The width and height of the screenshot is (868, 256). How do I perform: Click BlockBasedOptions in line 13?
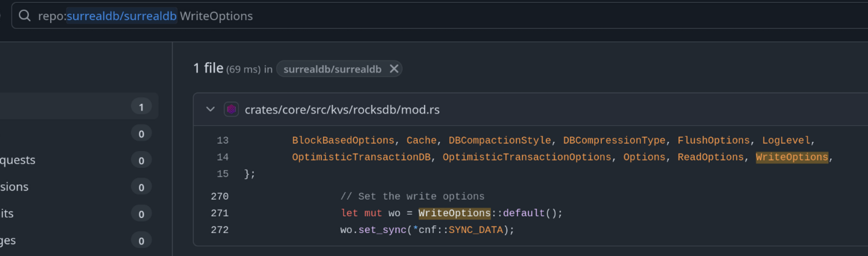click(343, 141)
